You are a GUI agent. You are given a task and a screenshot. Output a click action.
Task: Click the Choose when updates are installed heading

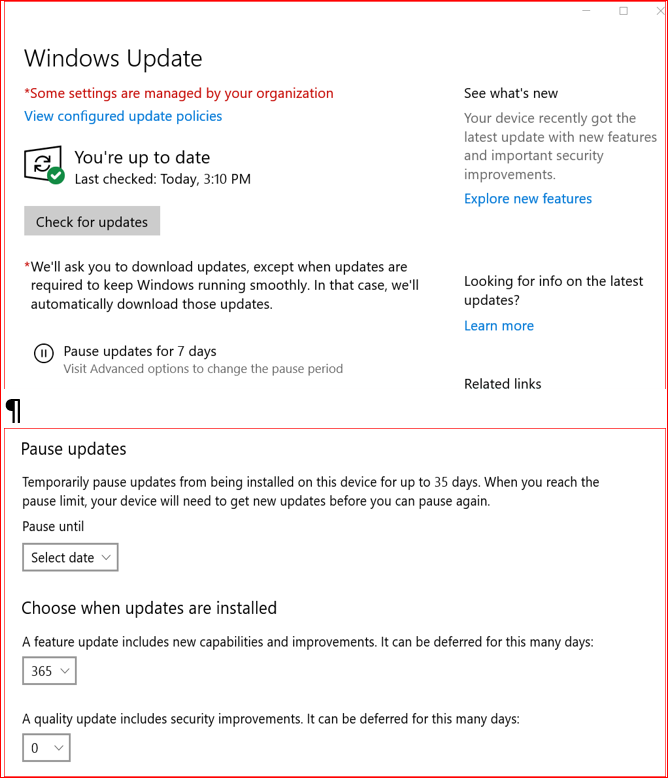click(x=149, y=608)
